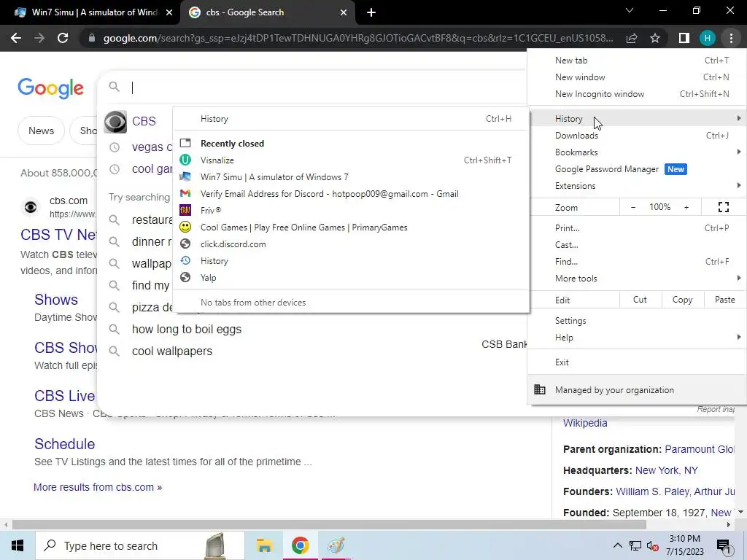Click the fullscreen icon in Zoom row
The width and height of the screenshot is (747, 560).
(x=723, y=207)
